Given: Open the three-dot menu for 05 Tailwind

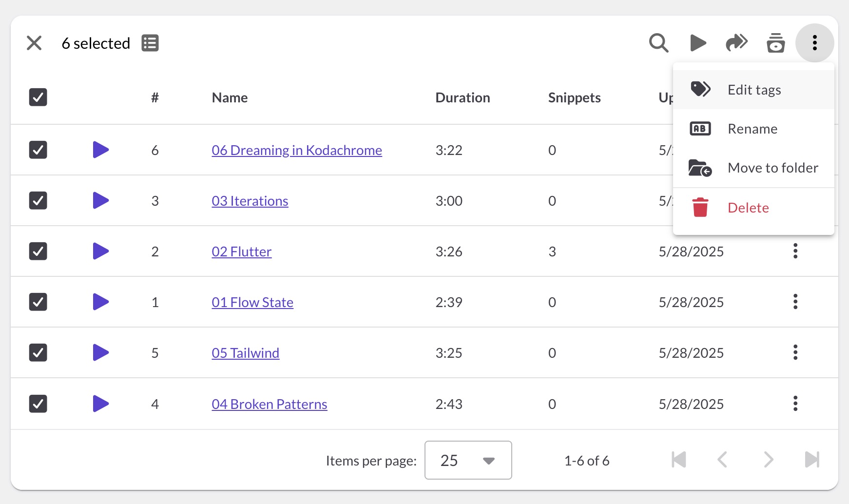Looking at the screenshot, I should [x=795, y=353].
